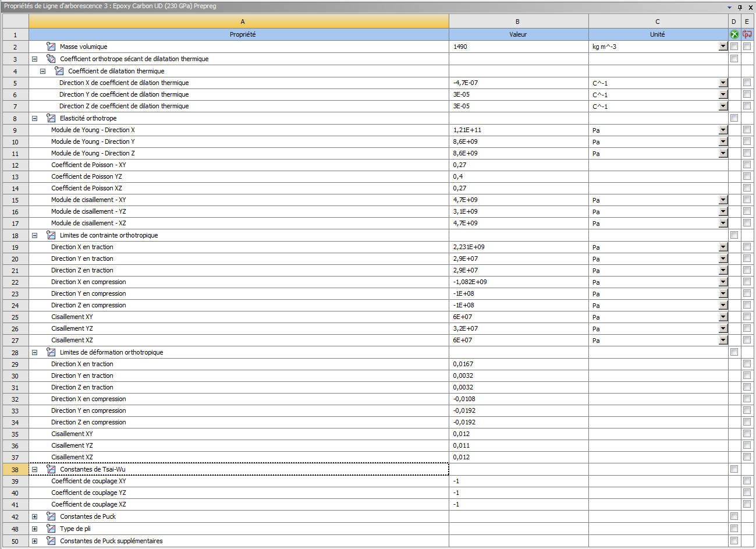Screen dimensions: 756x549
Task: Select column B header above Valeur
Action: pyautogui.click(x=518, y=22)
